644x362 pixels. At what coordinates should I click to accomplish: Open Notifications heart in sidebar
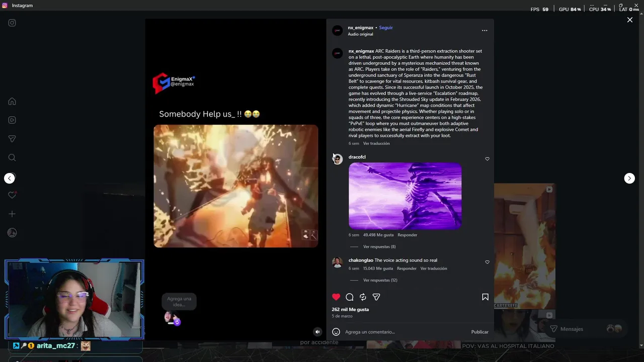click(x=12, y=195)
